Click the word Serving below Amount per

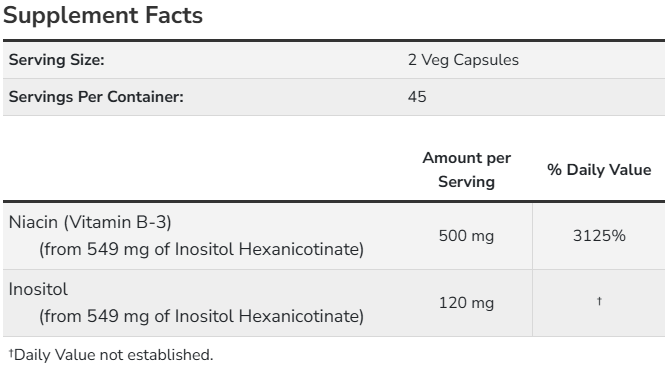tap(467, 182)
